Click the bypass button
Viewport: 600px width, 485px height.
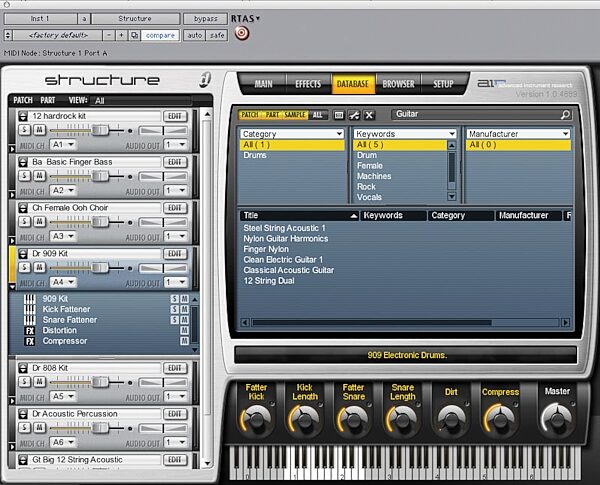click(x=205, y=18)
